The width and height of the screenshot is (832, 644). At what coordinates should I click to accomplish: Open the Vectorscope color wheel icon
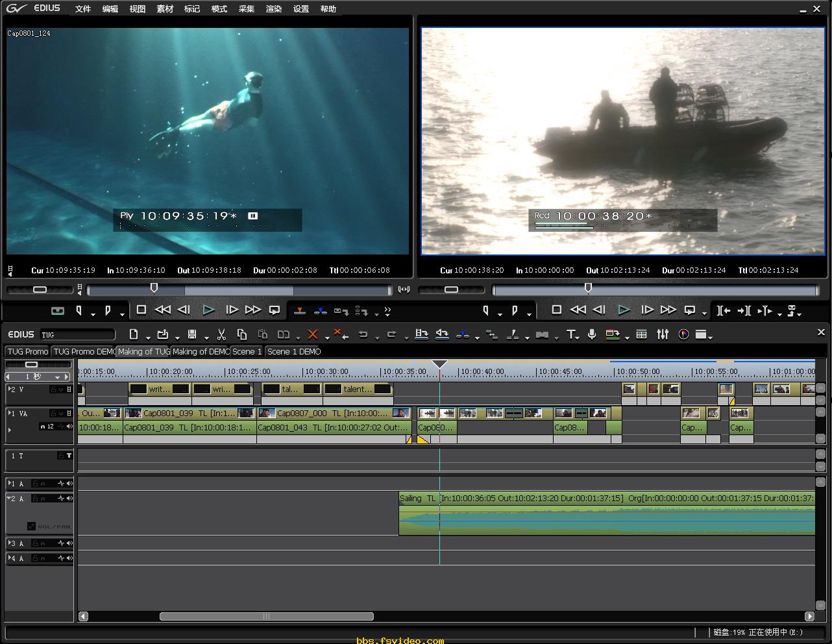click(x=683, y=334)
